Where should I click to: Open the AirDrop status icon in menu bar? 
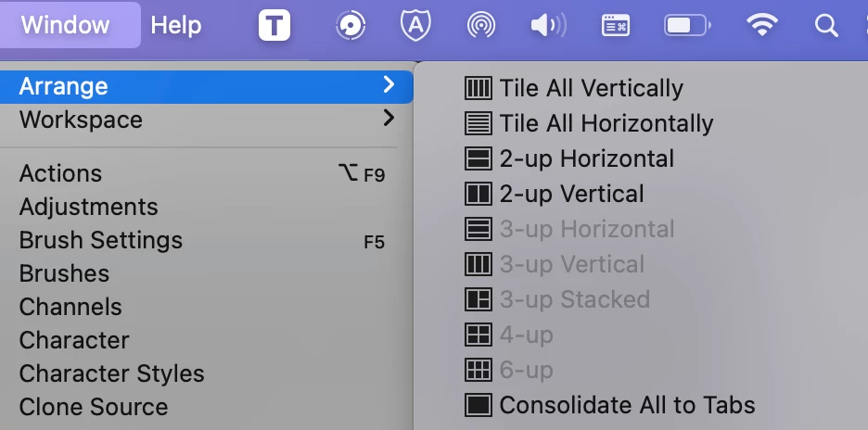tap(480, 25)
